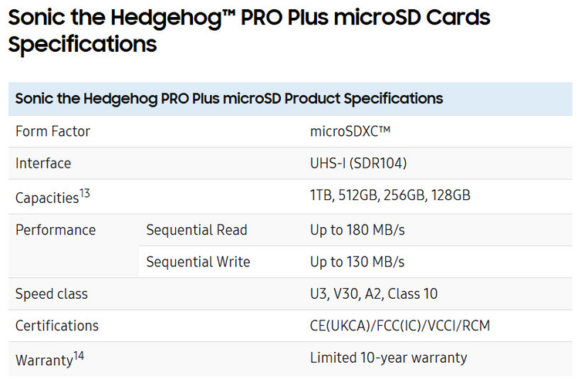The height and width of the screenshot is (386, 588).
Task: Select the Performance row label
Action: pyautogui.click(x=56, y=230)
